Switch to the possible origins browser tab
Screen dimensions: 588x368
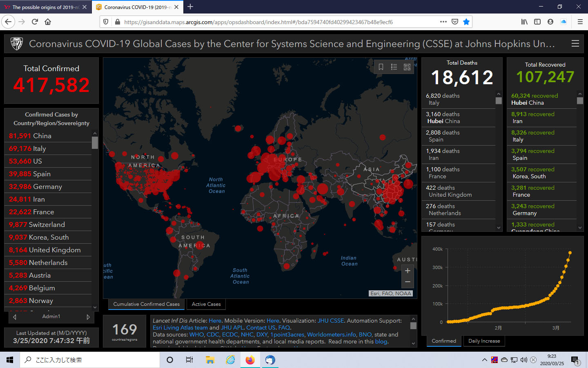point(45,7)
